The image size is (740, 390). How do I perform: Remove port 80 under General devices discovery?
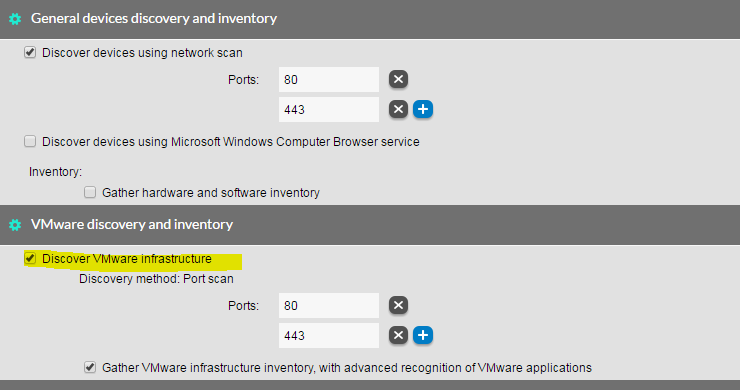click(398, 79)
